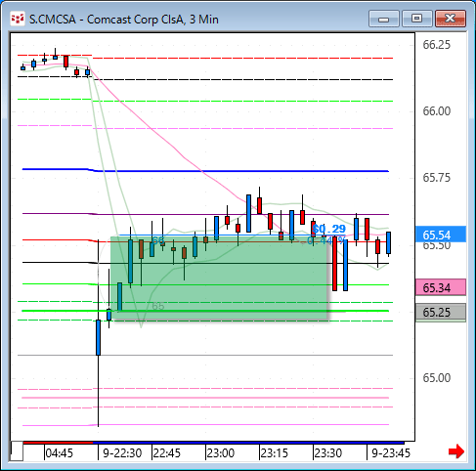Close the Comcast chart window
This screenshot has width=476, height=471.
tap(451, 19)
